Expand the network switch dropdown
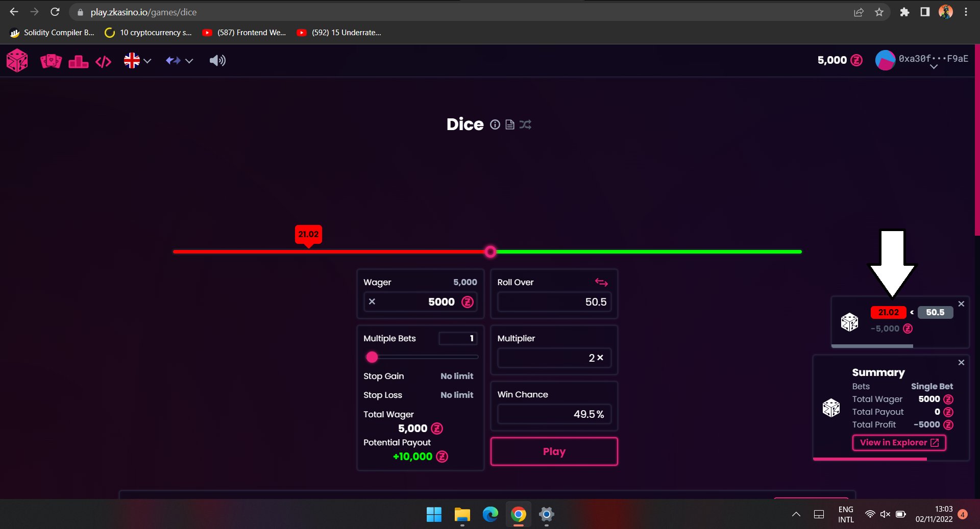Viewport: 980px width, 529px height. coord(179,61)
